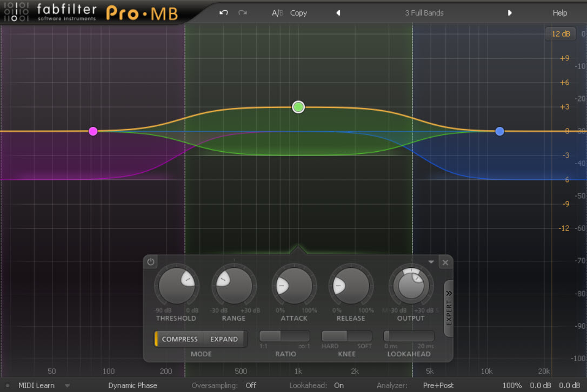This screenshot has height=392, width=587.
Task: Toggle the band power bypass button
Action: click(150, 262)
